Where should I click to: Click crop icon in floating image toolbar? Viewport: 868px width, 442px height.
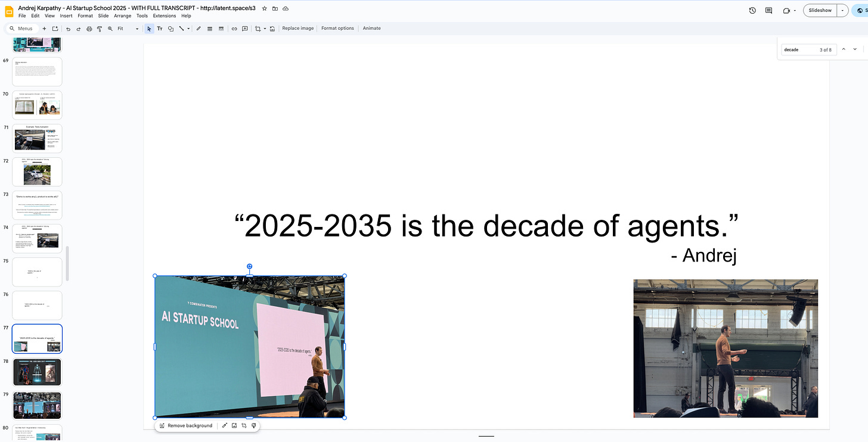244,426
